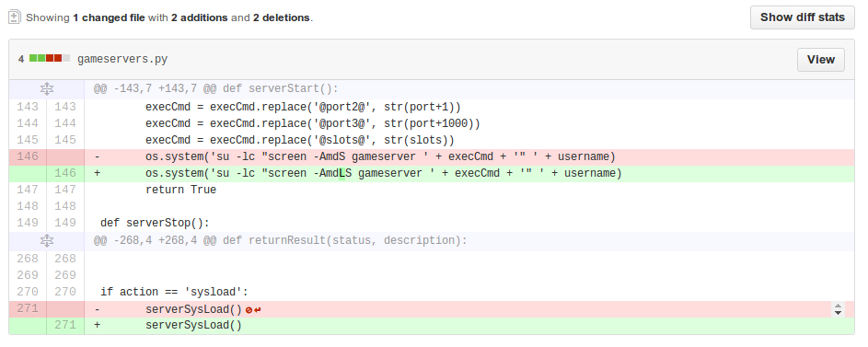Click the no-newline warning icon on line 271

(x=249, y=310)
